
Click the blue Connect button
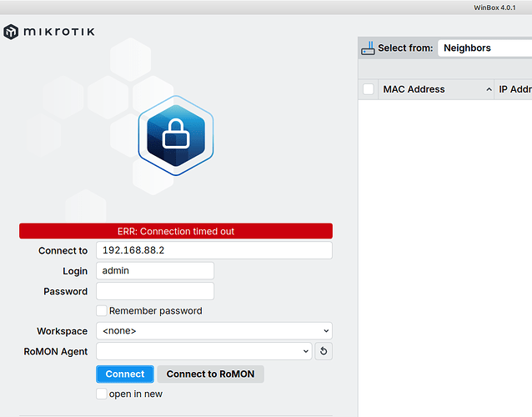click(125, 374)
